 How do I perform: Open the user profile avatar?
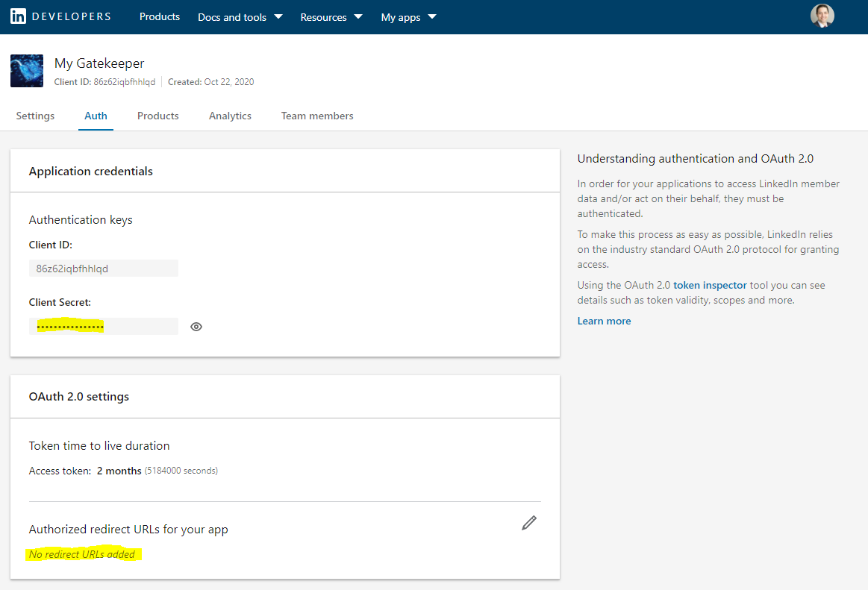coord(822,16)
